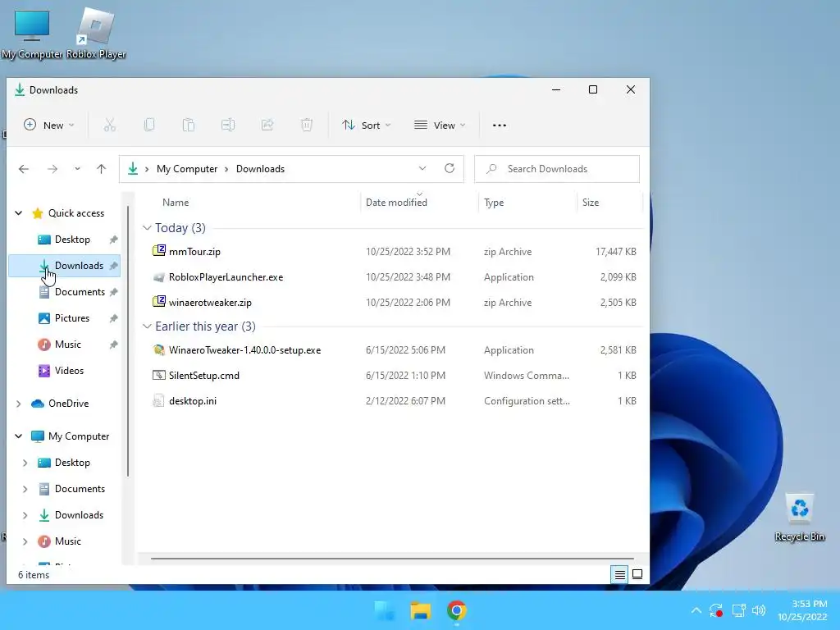Click the navigation pane vertical scrollbar

tap(128, 341)
